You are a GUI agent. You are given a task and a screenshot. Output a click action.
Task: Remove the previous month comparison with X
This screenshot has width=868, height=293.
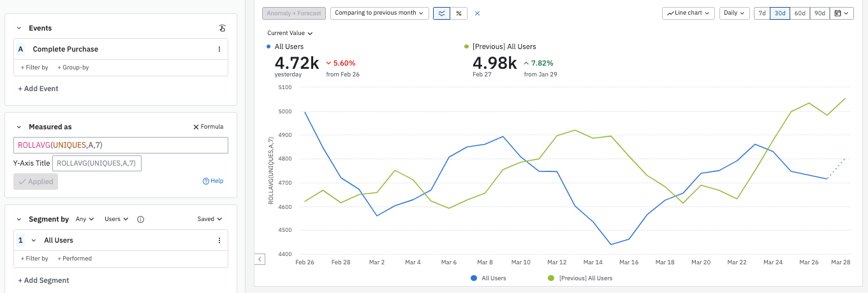pos(477,13)
